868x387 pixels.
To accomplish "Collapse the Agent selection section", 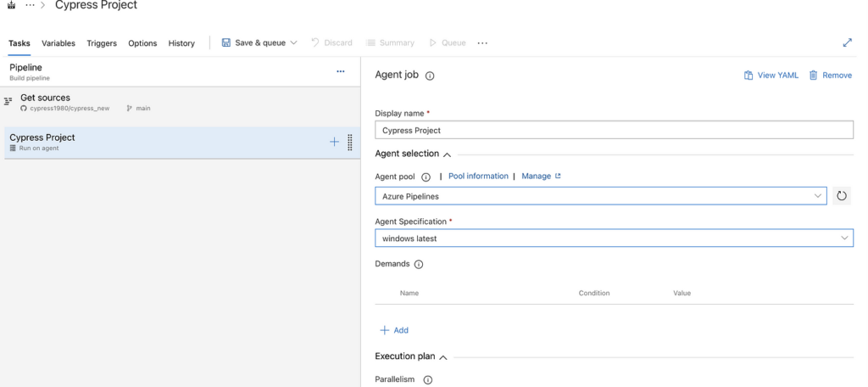I will point(448,154).
